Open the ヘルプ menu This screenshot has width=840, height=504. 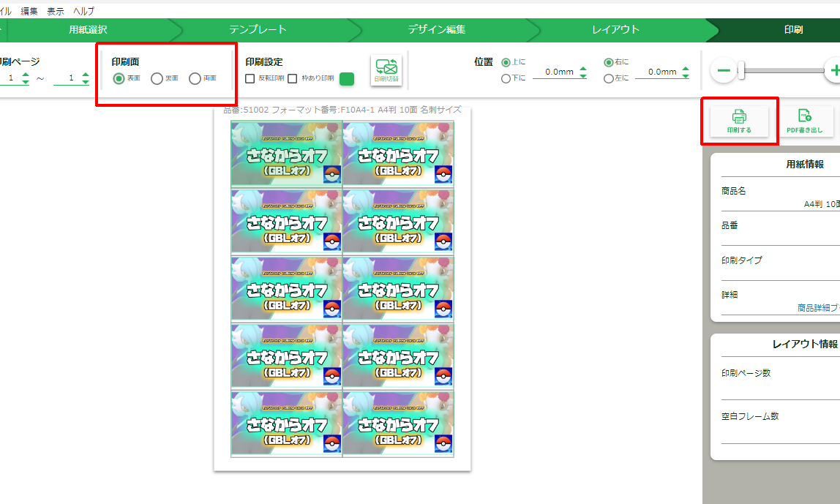tap(83, 11)
